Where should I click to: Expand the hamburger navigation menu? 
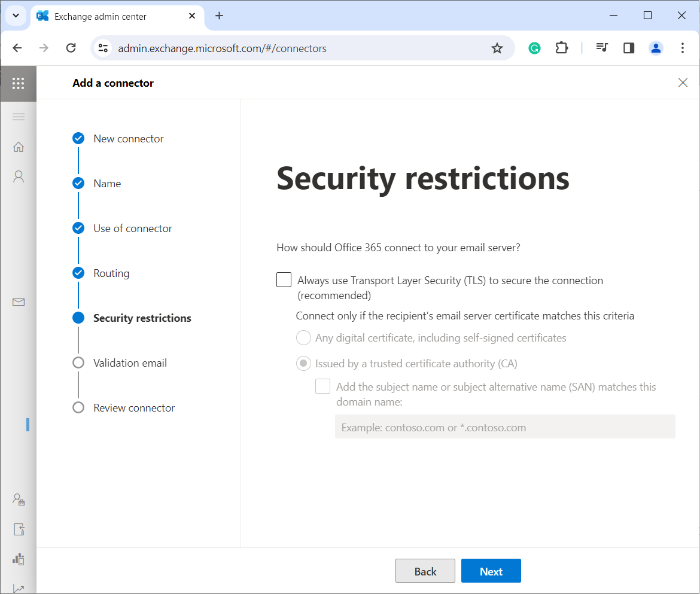pyautogui.click(x=19, y=117)
